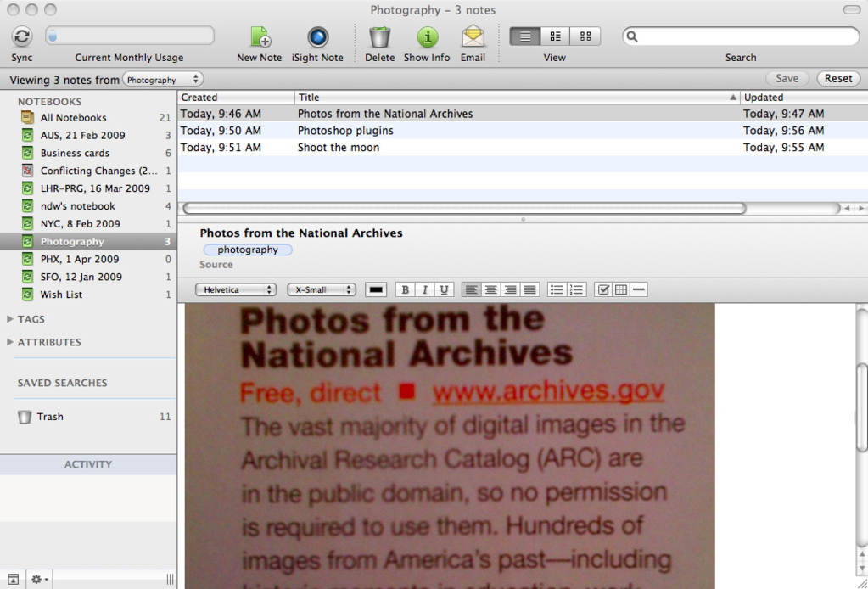The image size is (868, 589).
Task: Create a New Note
Action: coord(259,37)
